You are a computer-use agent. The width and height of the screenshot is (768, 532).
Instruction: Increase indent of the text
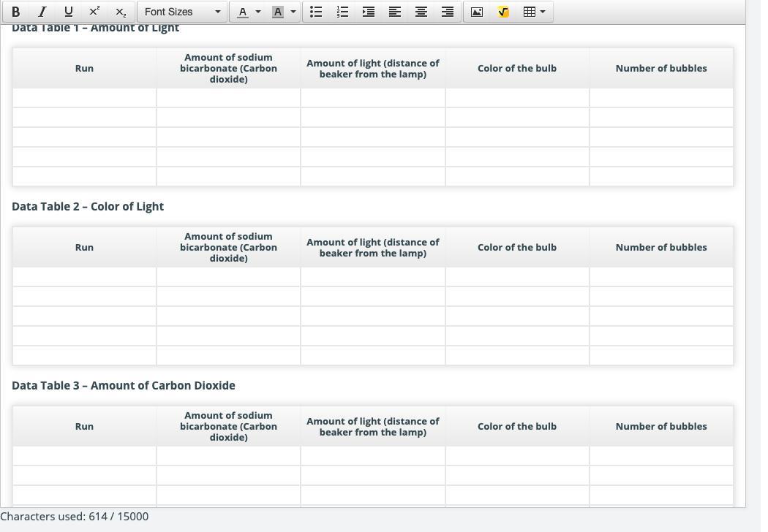(x=369, y=12)
